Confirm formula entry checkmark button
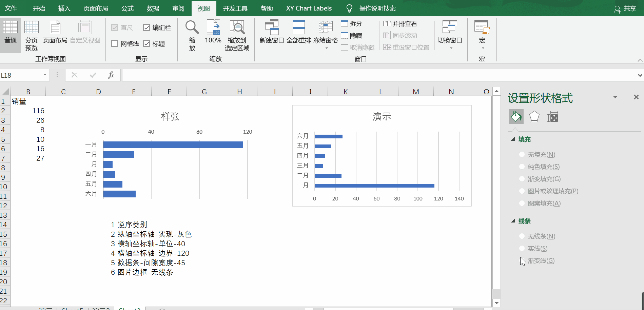The width and height of the screenshot is (644, 310). [93, 75]
